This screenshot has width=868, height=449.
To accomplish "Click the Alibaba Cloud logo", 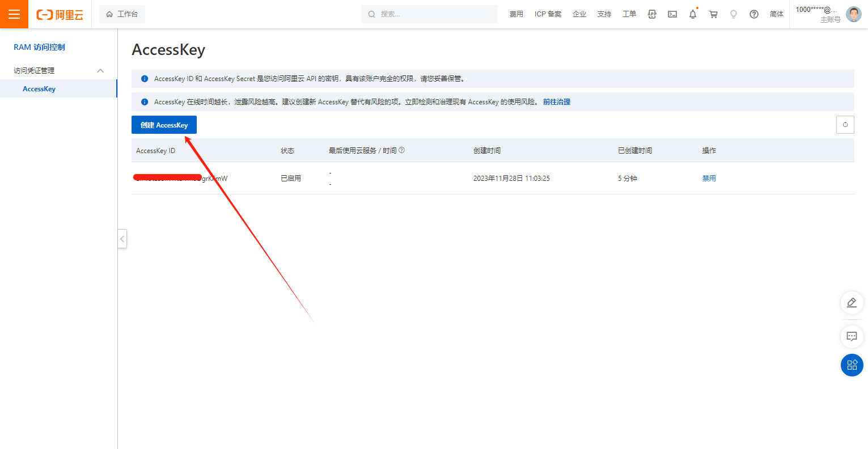I will pyautogui.click(x=60, y=15).
